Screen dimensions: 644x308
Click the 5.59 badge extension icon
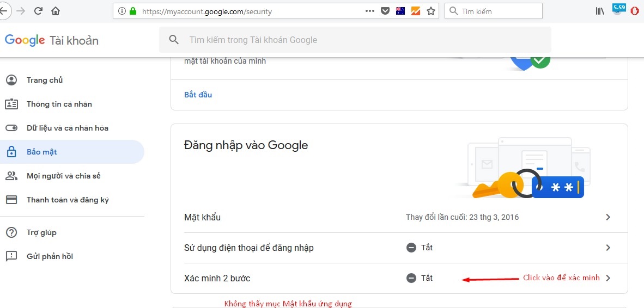tap(618, 9)
